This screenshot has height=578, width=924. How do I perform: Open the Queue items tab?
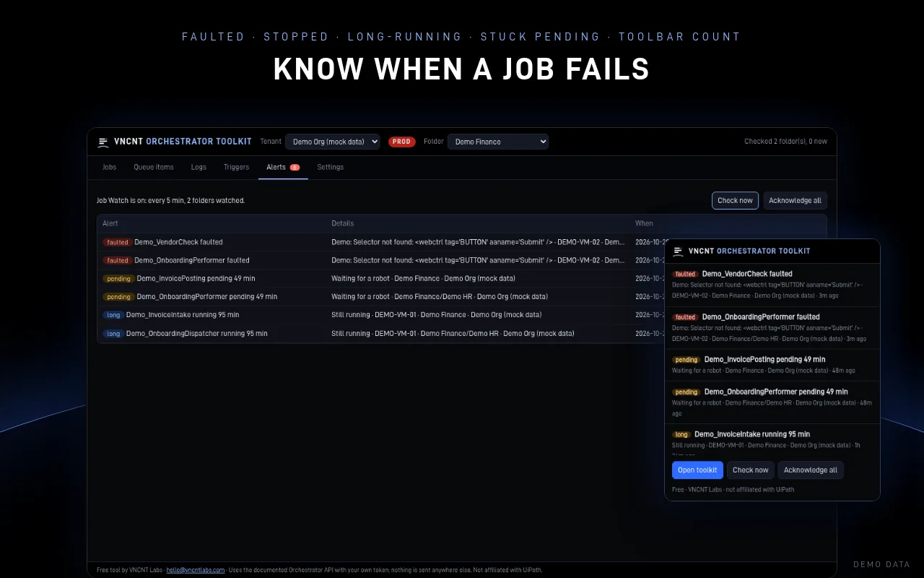154,167
